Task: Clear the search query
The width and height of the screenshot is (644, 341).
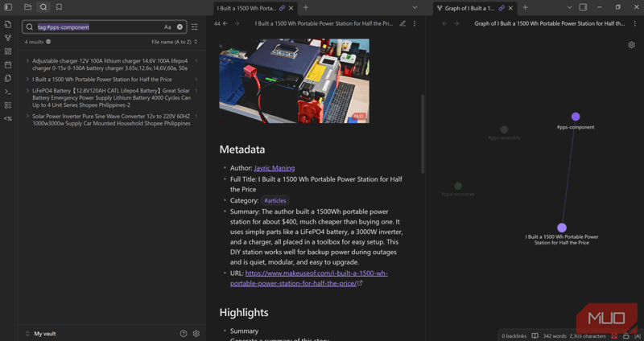Action: pos(180,27)
